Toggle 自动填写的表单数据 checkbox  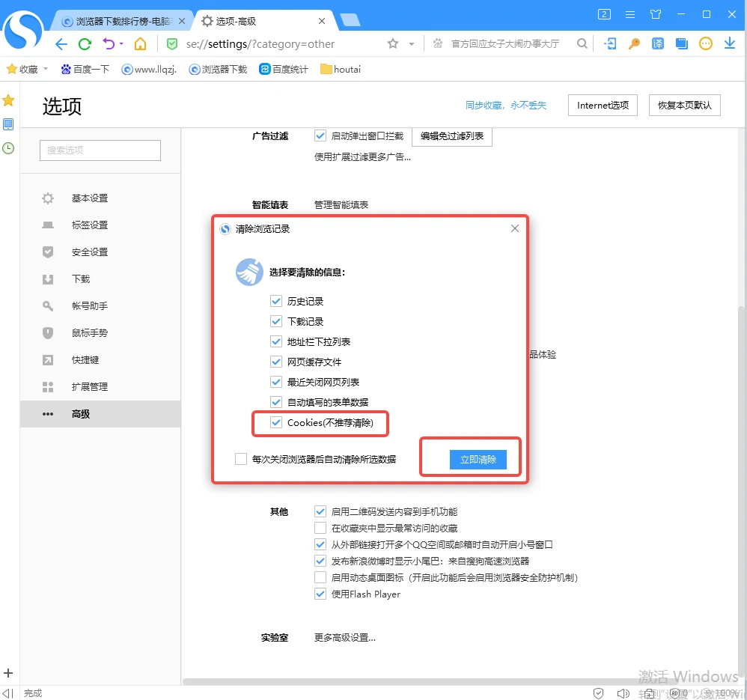point(276,402)
